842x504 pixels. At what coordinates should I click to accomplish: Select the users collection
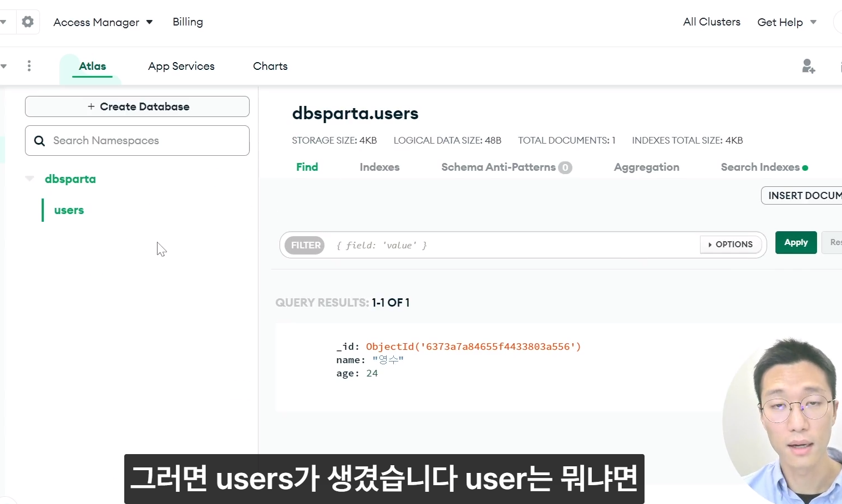point(69,210)
